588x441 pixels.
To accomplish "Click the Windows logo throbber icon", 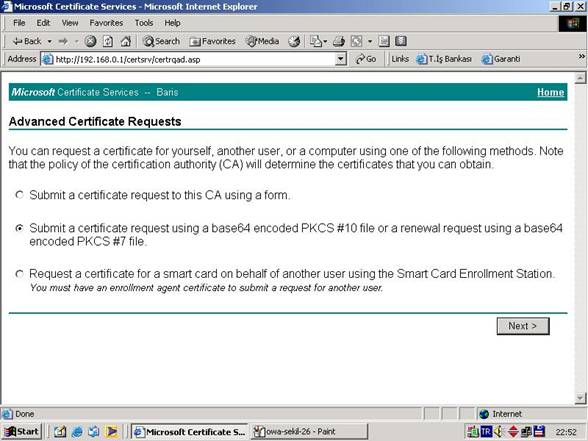I will pos(572,23).
